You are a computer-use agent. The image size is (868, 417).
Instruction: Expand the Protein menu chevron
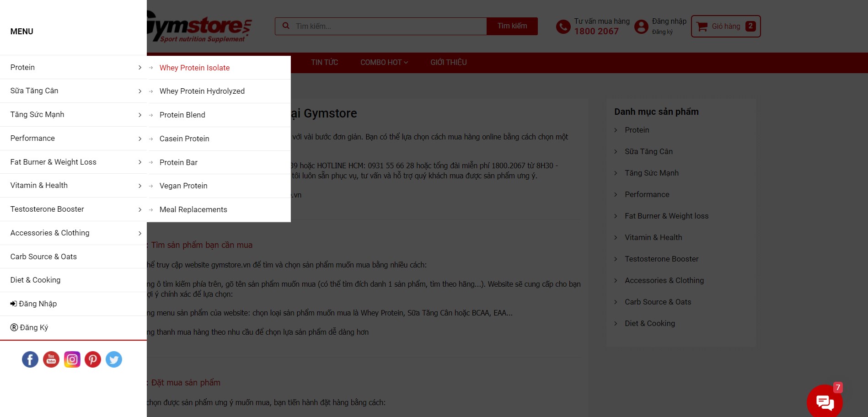click(x=140, y=68)
